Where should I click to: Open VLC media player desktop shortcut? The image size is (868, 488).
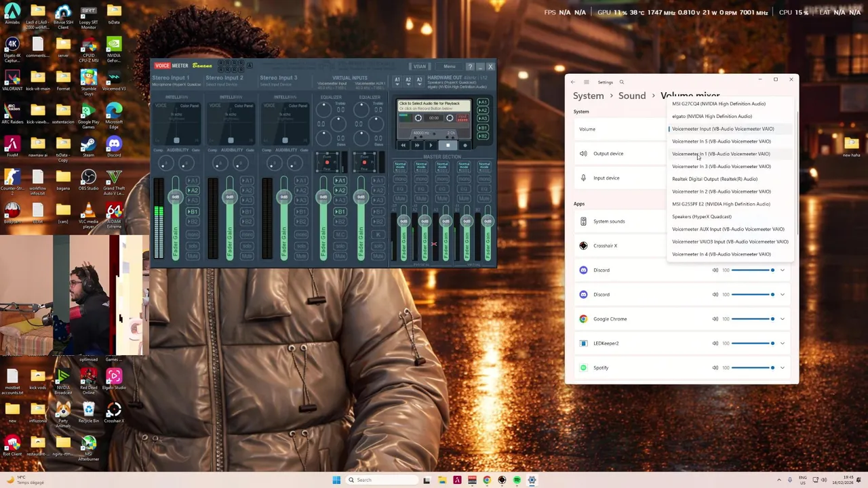point(88,216)
